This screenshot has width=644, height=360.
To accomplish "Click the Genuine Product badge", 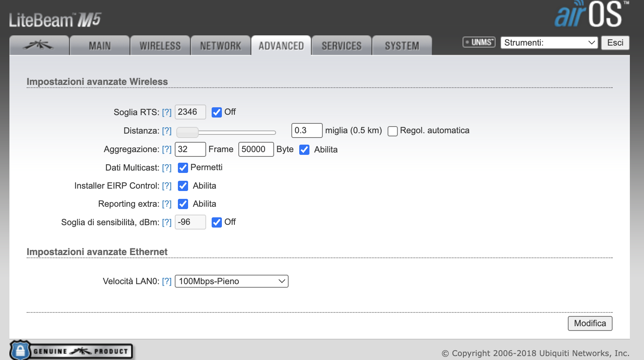I will (71, 351).
